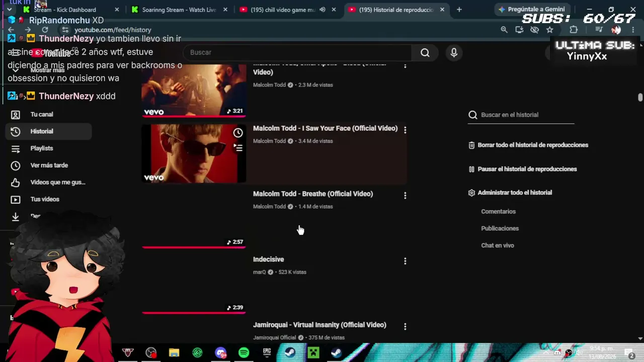Screen dimensions: 644x362
Task: Open Minecraft from the taskbar
Action: (x=313, y=352)
